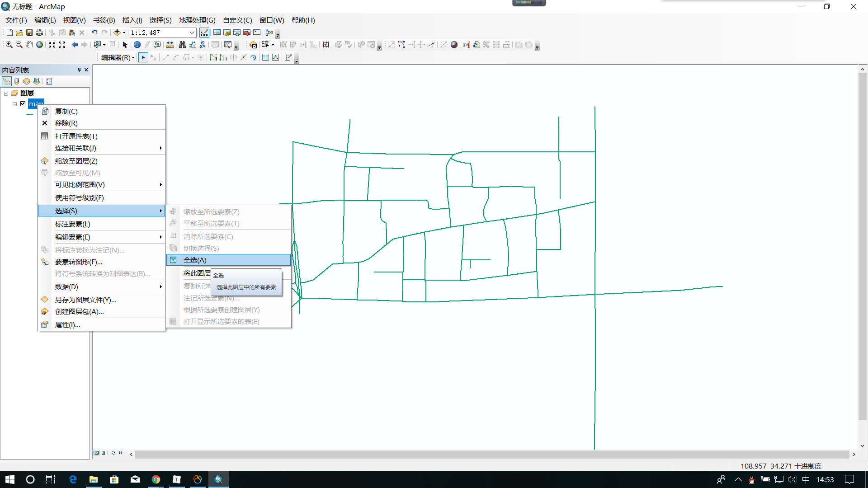868x488 pixels.
Task: Click 缩放至图层(Z) menu entry
Action: click(x=76, y=161)
